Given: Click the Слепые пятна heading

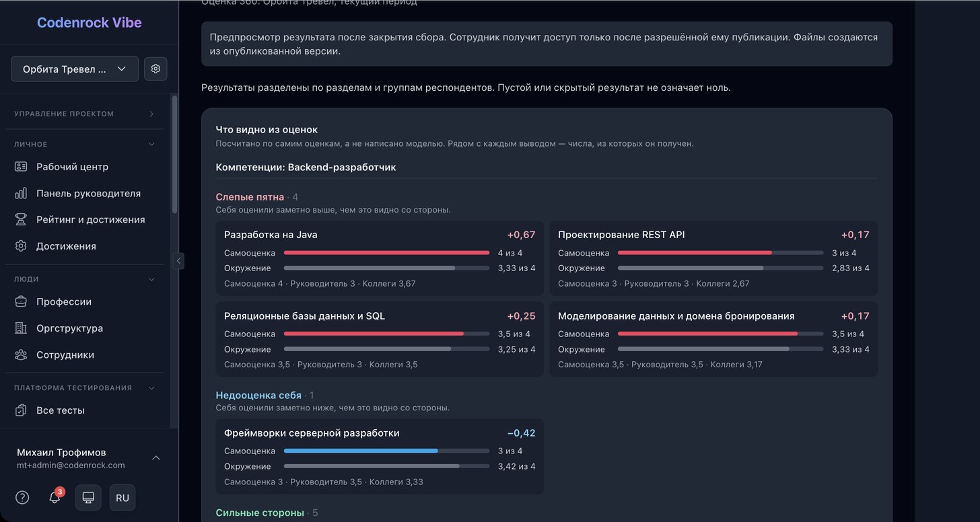Looking at the screenshot, I should [250, 197].
